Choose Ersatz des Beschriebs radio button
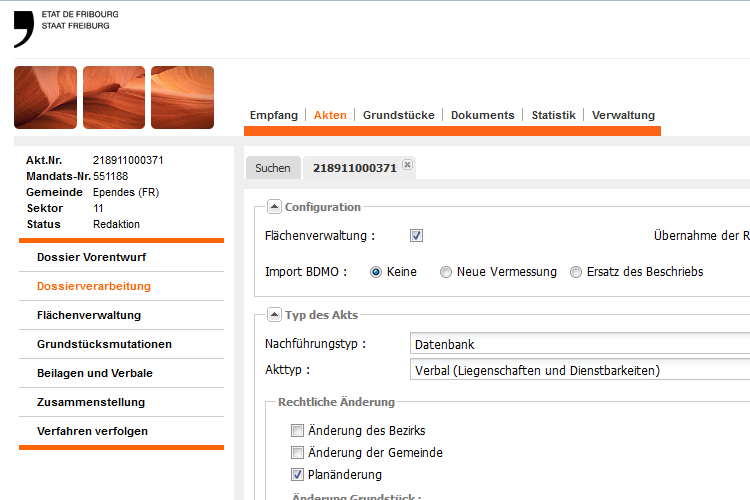This screenshot has width=750, height=500. click(x=576, y=272)
